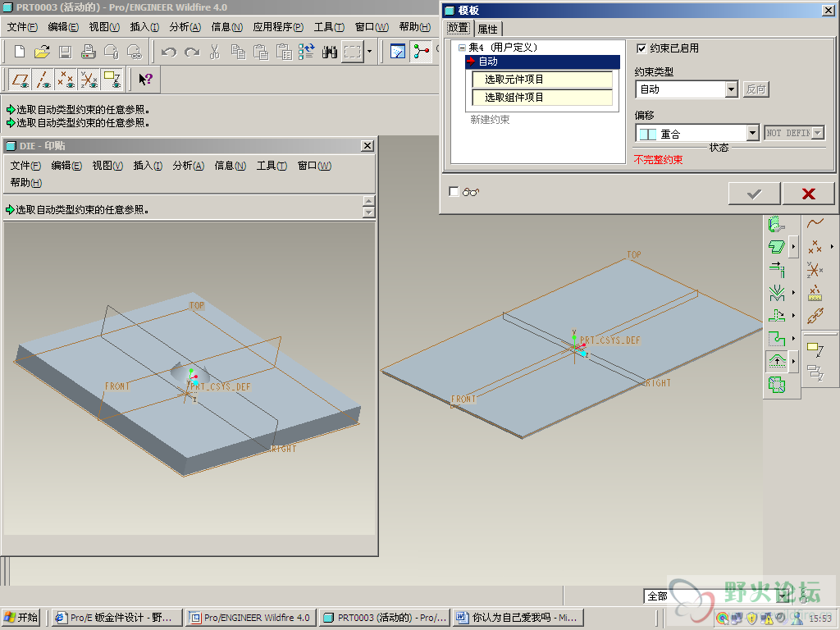840x630 pixels.
Task: Toggle the sketch-view window icon
Action: point(398,52)
